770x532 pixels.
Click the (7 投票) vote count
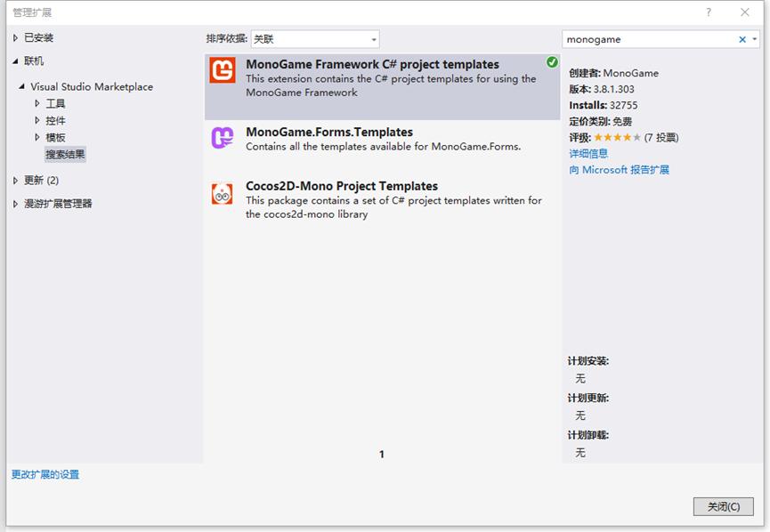[x=661, y=137]
